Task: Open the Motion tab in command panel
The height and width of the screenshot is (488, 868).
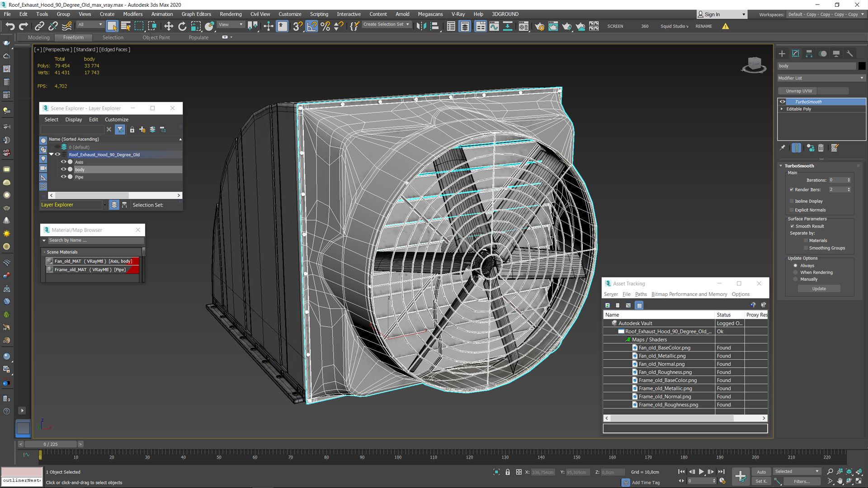Action: point(823,53)
